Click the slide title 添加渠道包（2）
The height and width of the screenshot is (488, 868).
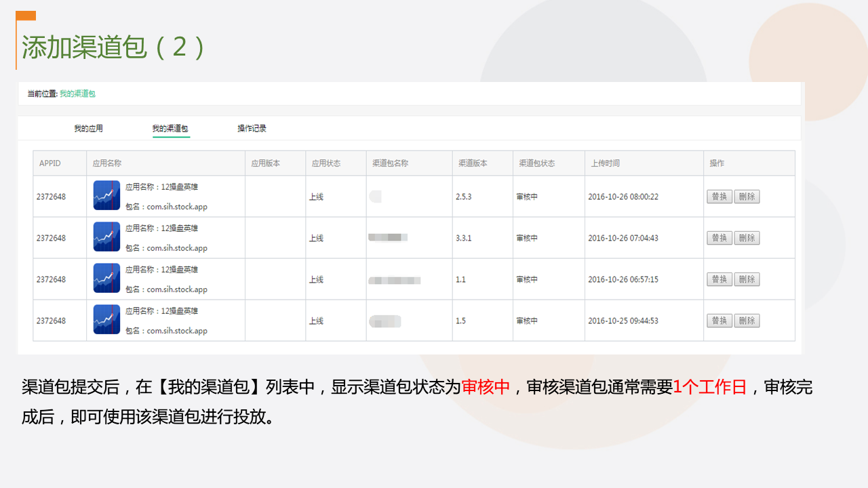pyautogui.click(x=113, y=47)
